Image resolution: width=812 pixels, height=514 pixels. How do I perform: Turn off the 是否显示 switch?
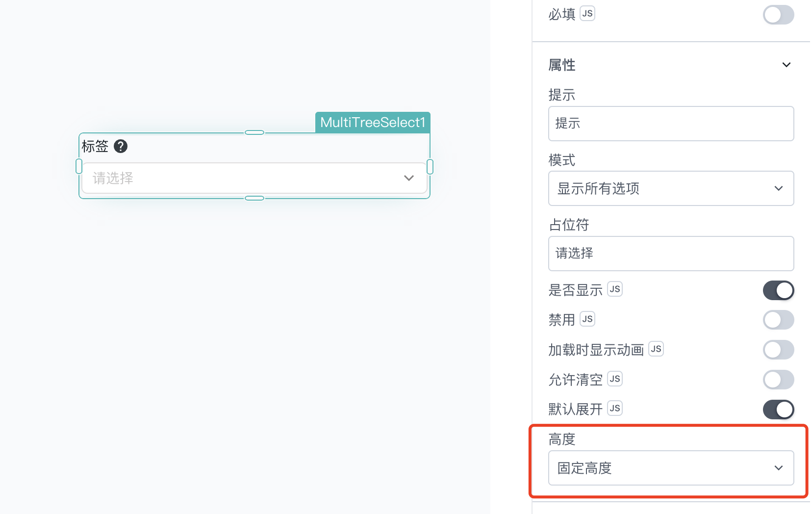coord(778,290)
